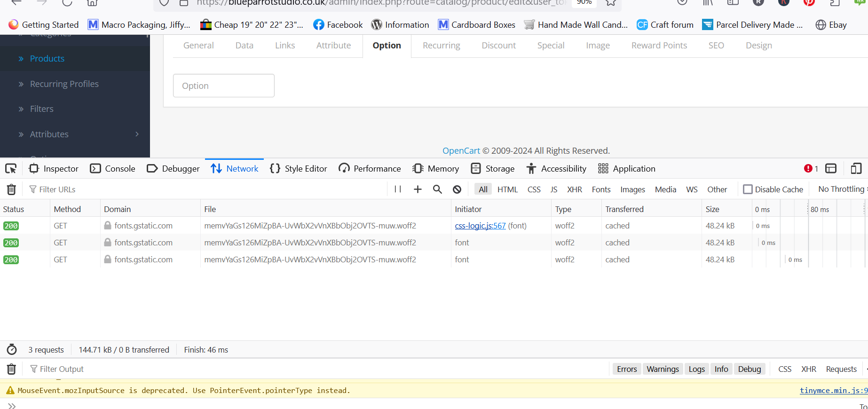Clear network requests with the trash icon
This screenshot has width=868, height=409.
[x=11, y=189]
